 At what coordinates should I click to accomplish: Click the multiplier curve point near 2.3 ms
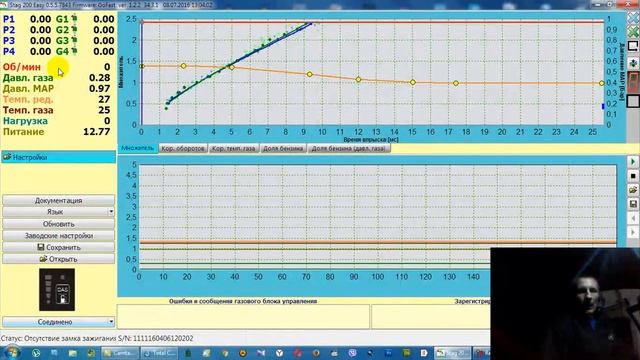click(x=184, y=66)
